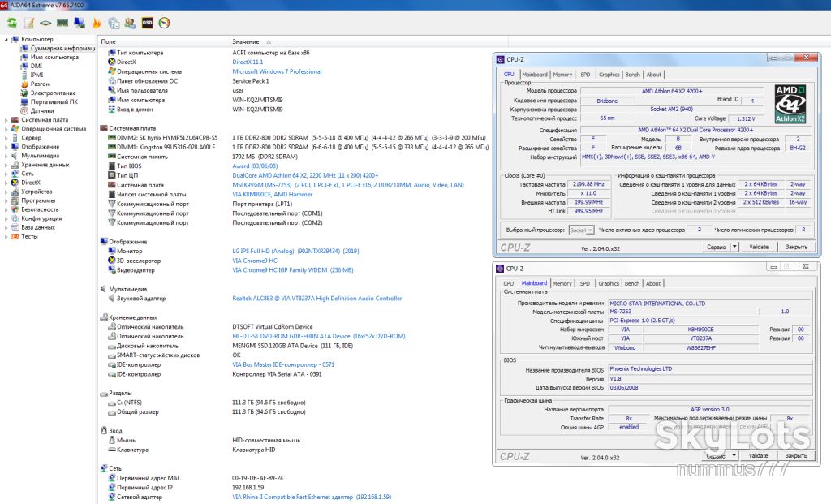Click the clock-and-document toolbar icon
The height and width of the screenshot is (504, 831).
114,23
